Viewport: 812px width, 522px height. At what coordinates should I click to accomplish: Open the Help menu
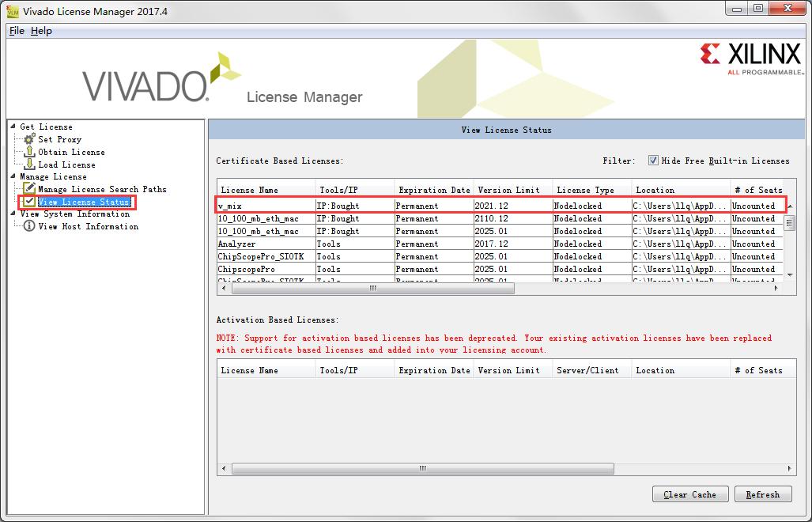click(x=41, y=31)
